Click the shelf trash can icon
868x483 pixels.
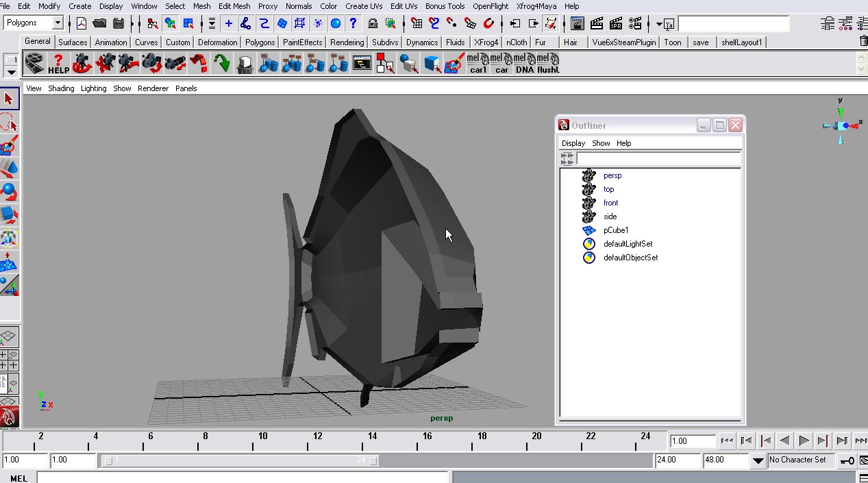pos(863,42)
